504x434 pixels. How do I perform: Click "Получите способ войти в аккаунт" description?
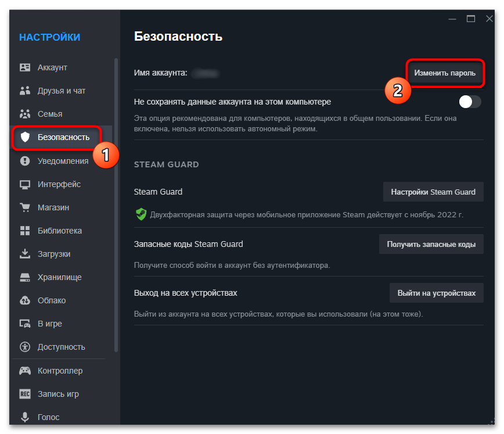(x=232, y=266)
